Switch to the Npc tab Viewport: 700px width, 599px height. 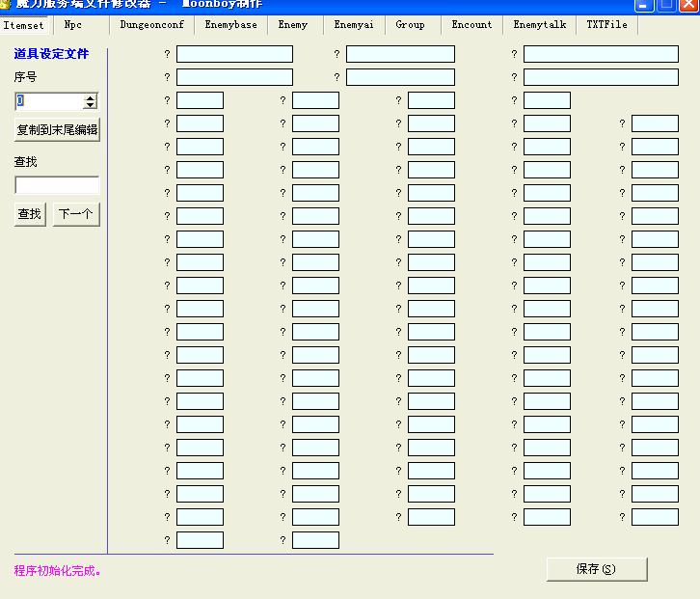73,25
